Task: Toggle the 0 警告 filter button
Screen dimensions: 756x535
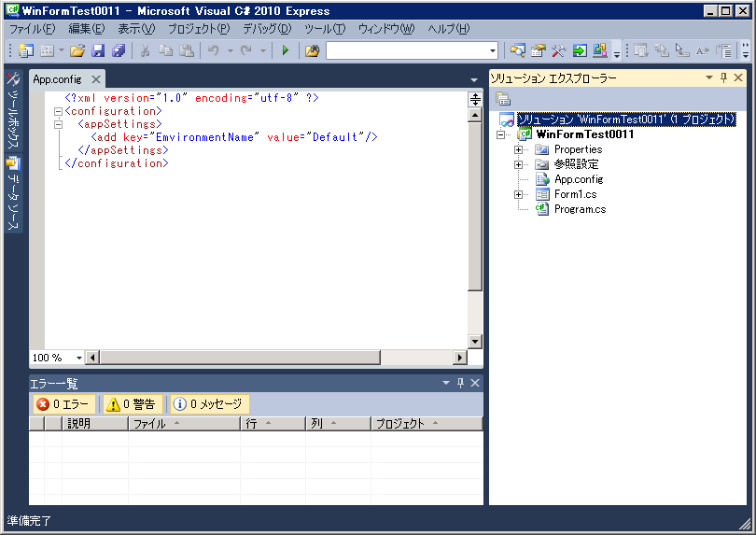Action: 133,403
